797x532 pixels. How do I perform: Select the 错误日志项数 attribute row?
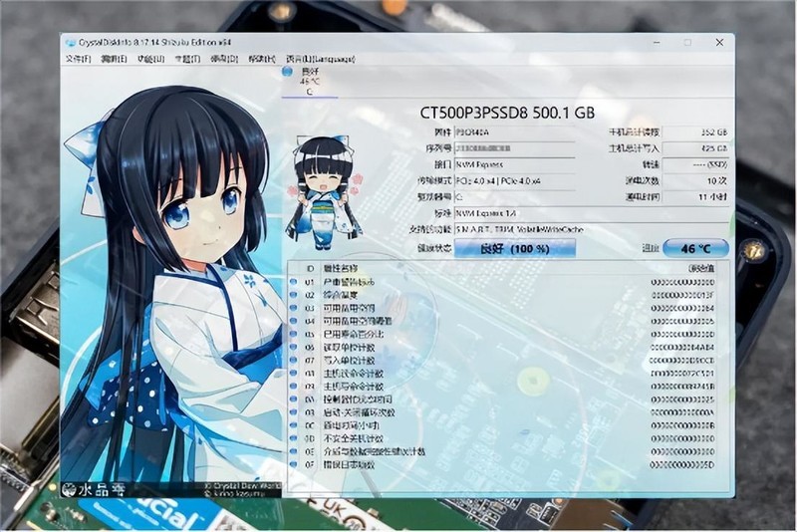(502, 464)
